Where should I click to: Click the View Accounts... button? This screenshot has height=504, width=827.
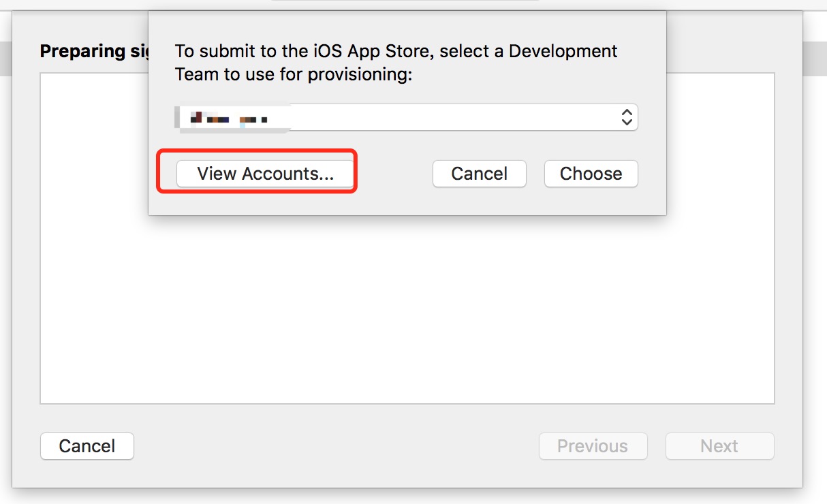point(265,174)
